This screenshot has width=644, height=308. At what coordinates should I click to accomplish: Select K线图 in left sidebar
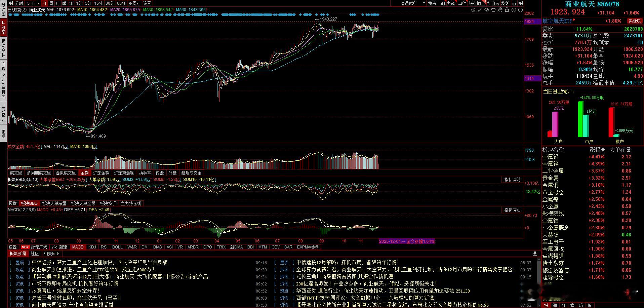3,28
